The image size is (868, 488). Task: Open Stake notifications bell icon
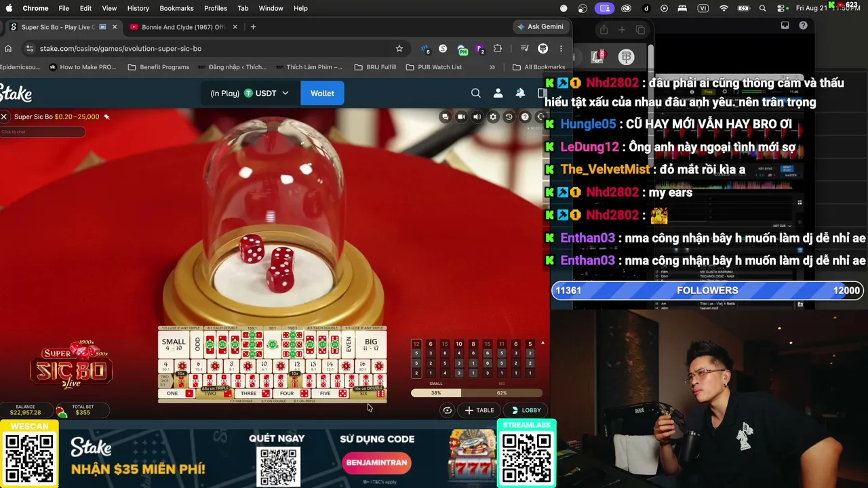pos(520,93)
